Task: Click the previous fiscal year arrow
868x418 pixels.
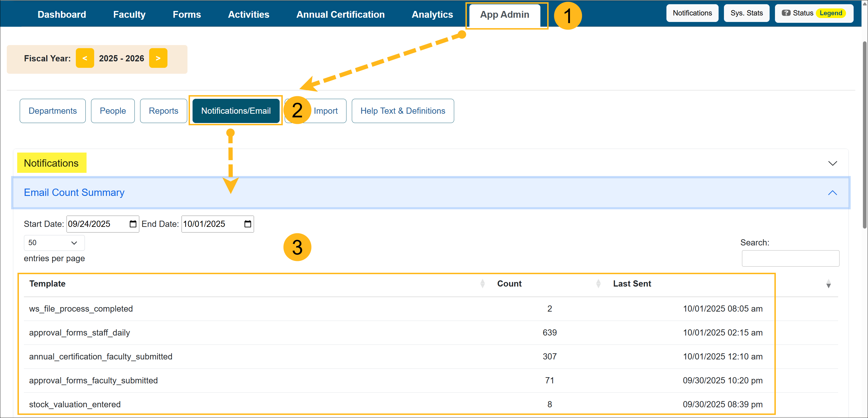Action: click(x=85, y=58)
